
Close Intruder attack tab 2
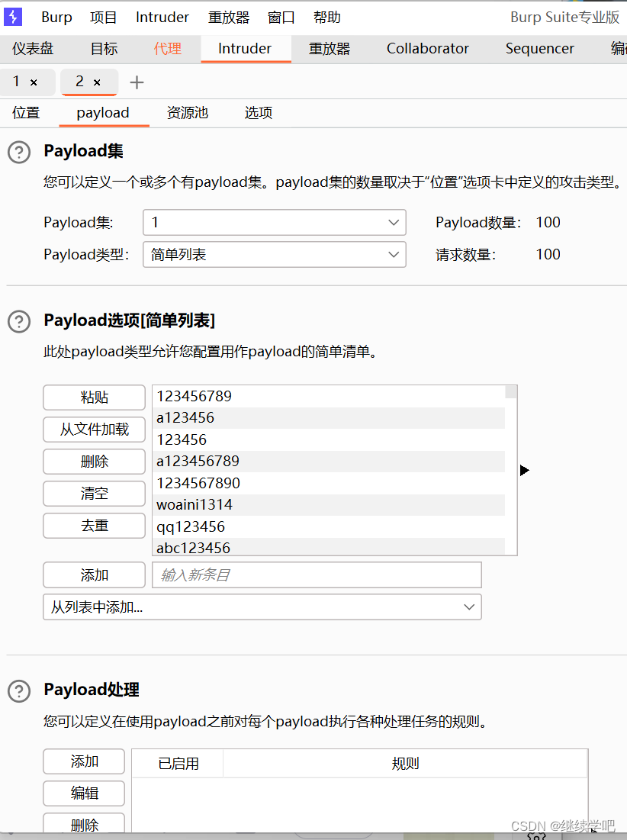point(97,82)
